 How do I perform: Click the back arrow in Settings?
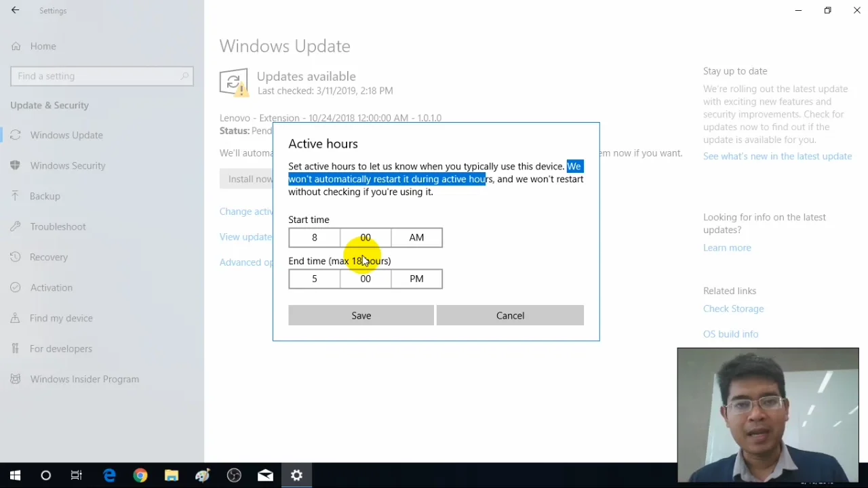click(15, 10)
